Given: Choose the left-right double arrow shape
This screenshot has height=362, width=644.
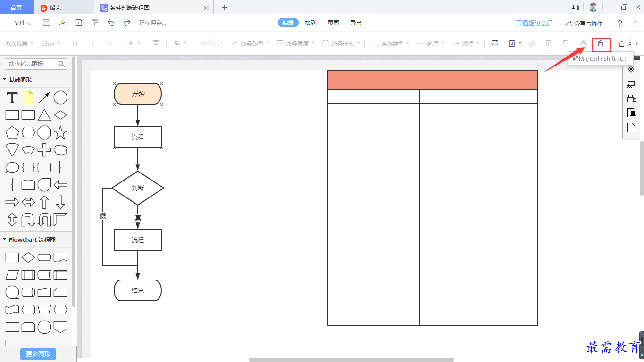Looking at the screenshot, I should (x=28, y=202).
